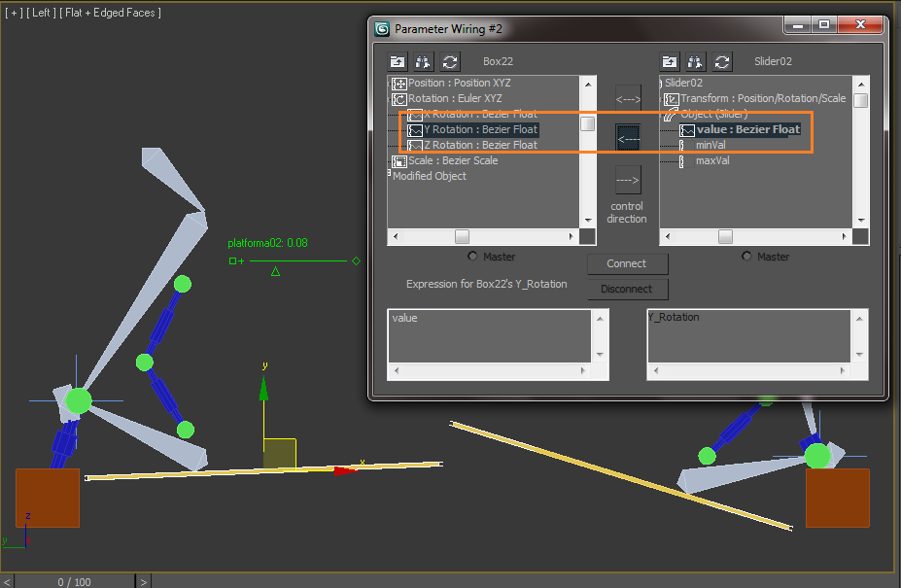Click left arrow of Box22 tree horizontal scrollbar
This screenshot has height=588, width=901.
point(396,236)
